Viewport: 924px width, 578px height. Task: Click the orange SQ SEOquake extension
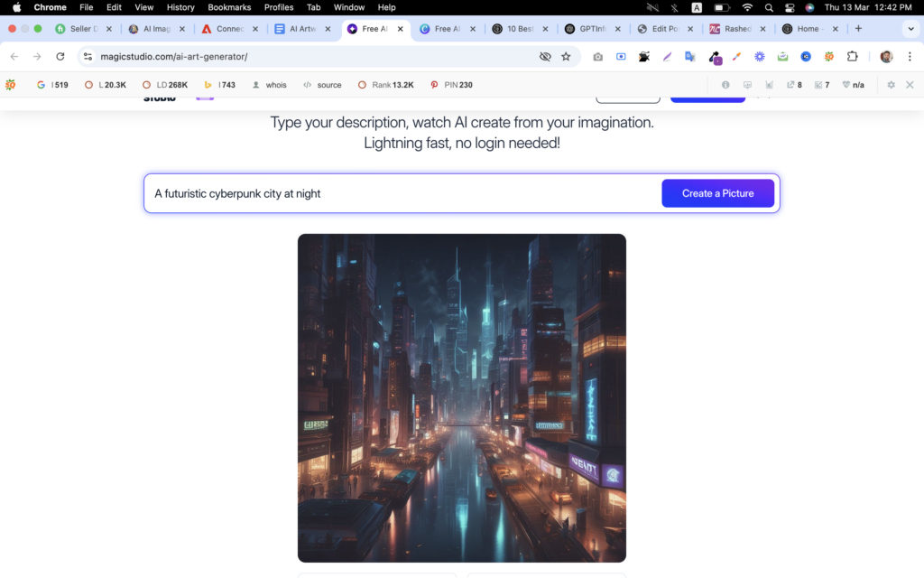tap(829, 57)
